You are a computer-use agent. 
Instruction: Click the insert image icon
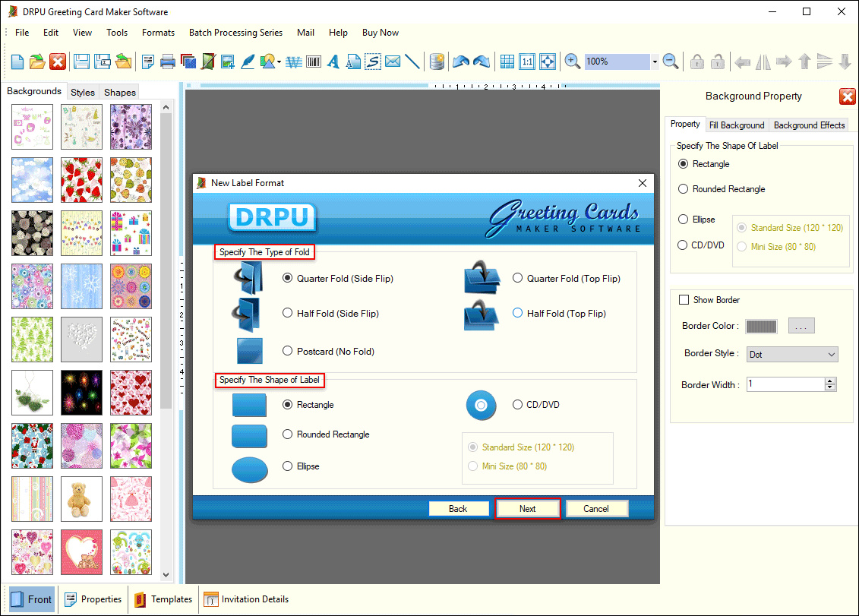point(228,62)
